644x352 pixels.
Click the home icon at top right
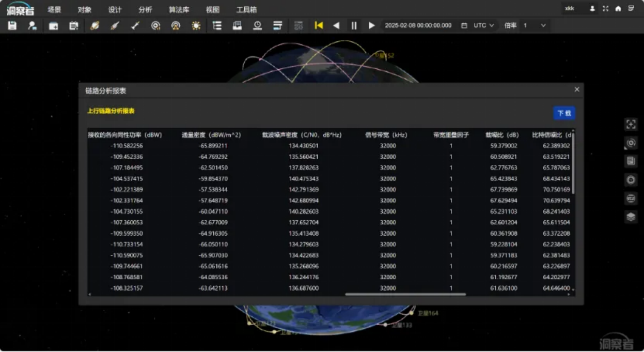(618, 9)
